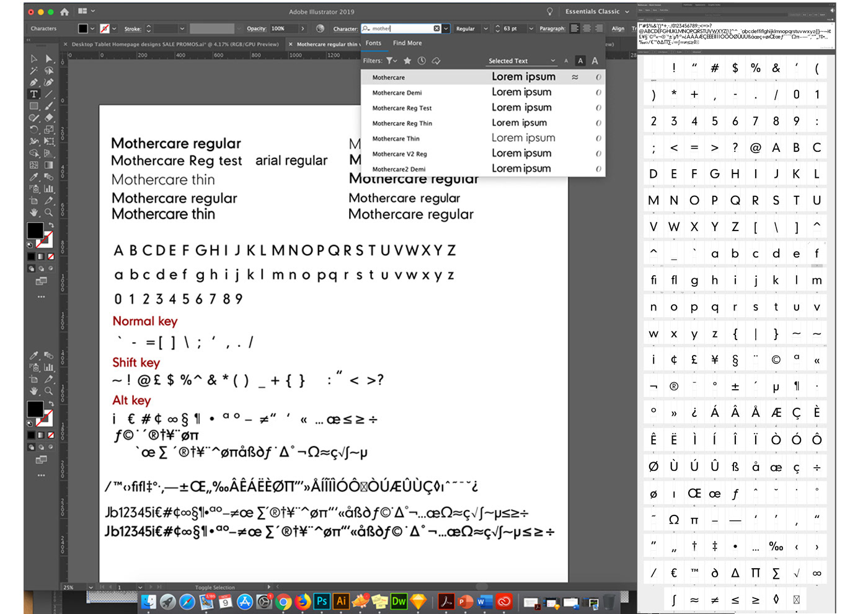Viewport: 868px width, 614px height.
Task: Select the Width/Warp tool
Action: coord(34,141)
